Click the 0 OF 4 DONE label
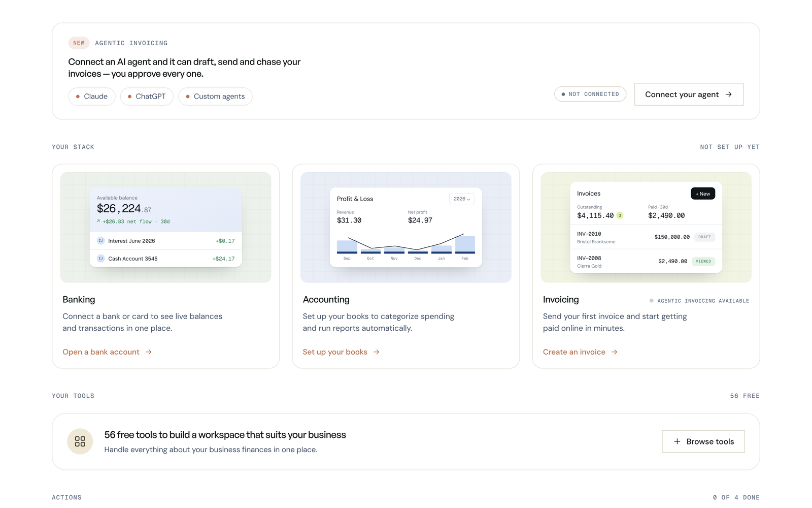The height and width of the screenshot is (508, 812). pyautogui.click(x=736, y=498)
